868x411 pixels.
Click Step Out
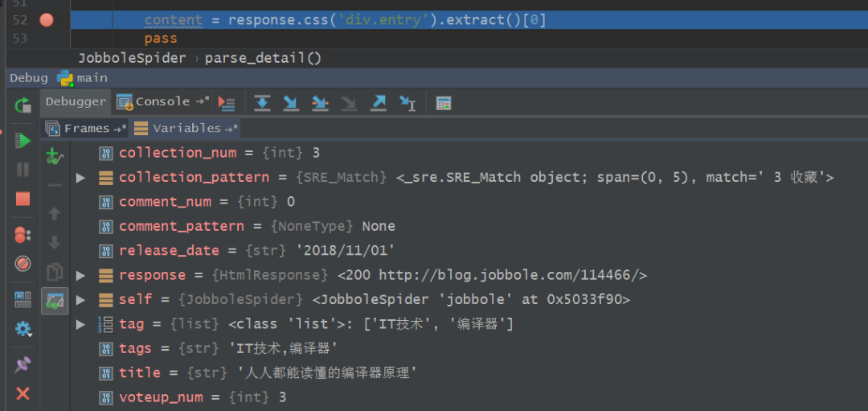(x=378, y=102)
